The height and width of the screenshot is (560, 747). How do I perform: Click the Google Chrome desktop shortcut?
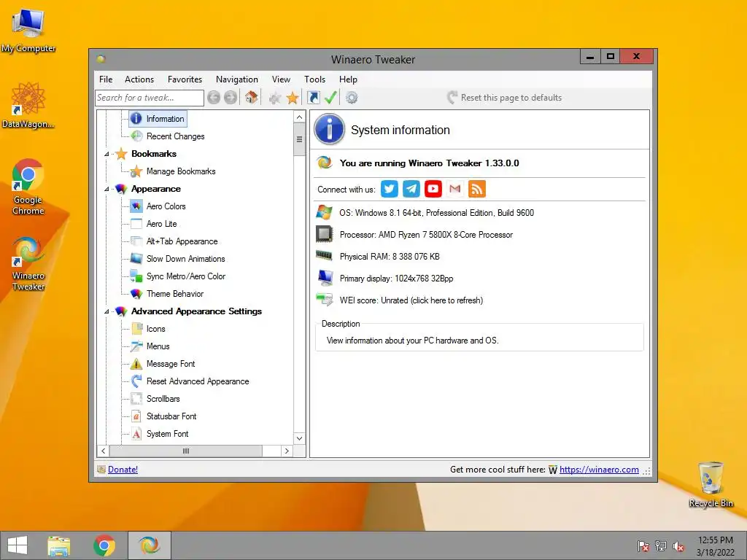pos(28,187)
